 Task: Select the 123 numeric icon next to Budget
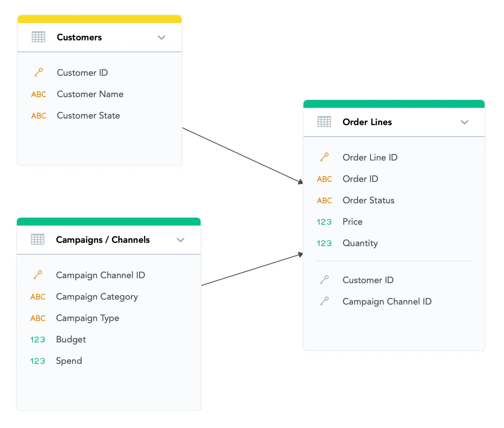(37, 340)
